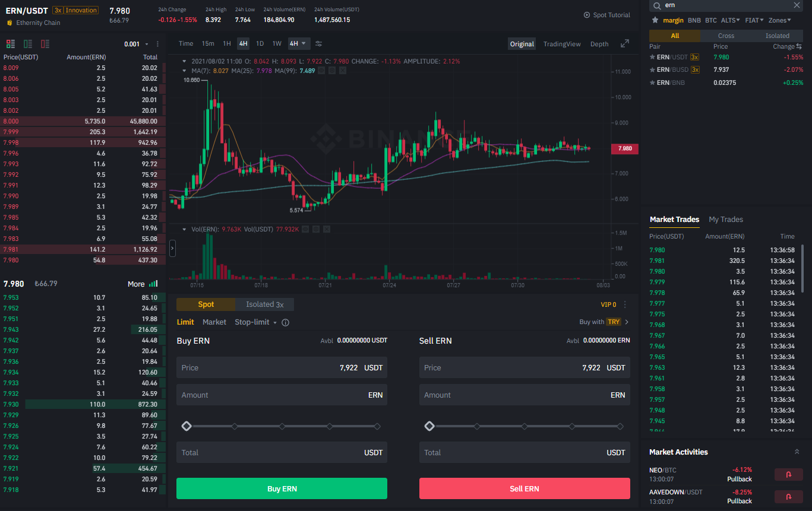Favorite the ERN/BNB pair star
The width and height of the screenshot is (812, 511).
pos(652,82)
